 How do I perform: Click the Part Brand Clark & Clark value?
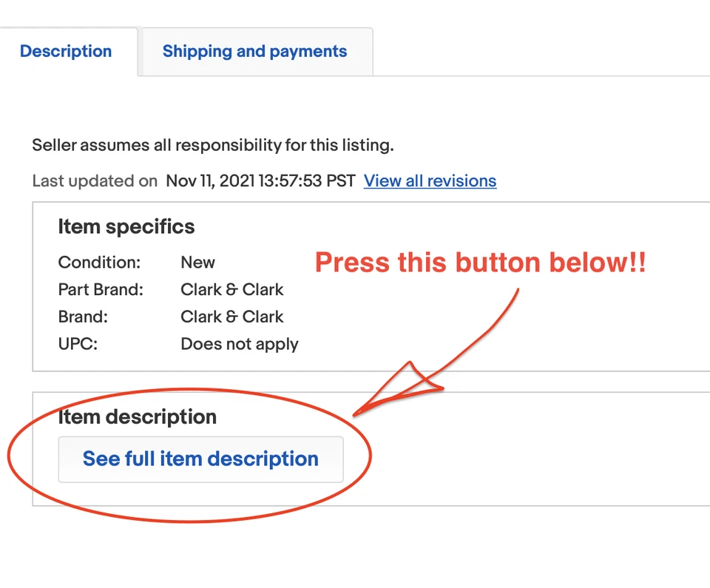[231, 290]
